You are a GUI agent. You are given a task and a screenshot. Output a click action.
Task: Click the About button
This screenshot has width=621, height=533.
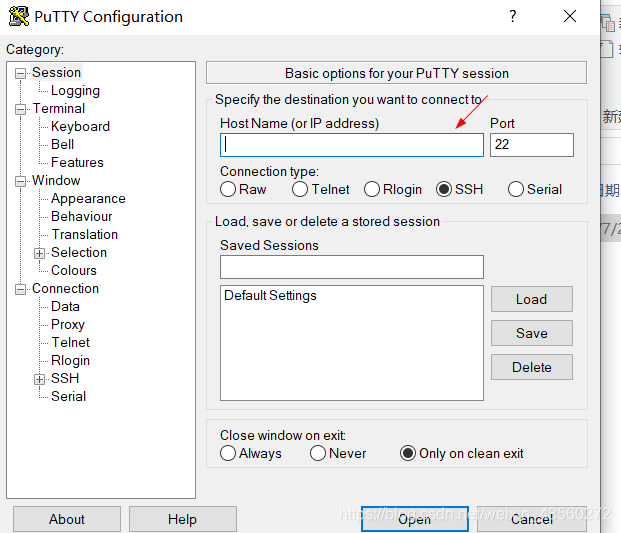click(67, 519)
